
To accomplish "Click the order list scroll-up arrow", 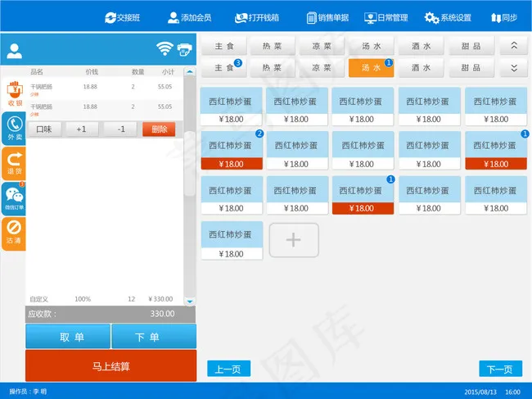I will click(x=190, y=72).
